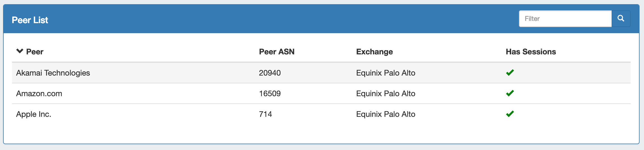Viewport: 644px width, 150px height.
Task: Click Amazon.com green checkmark icon
Action: (x=510, y=93)
